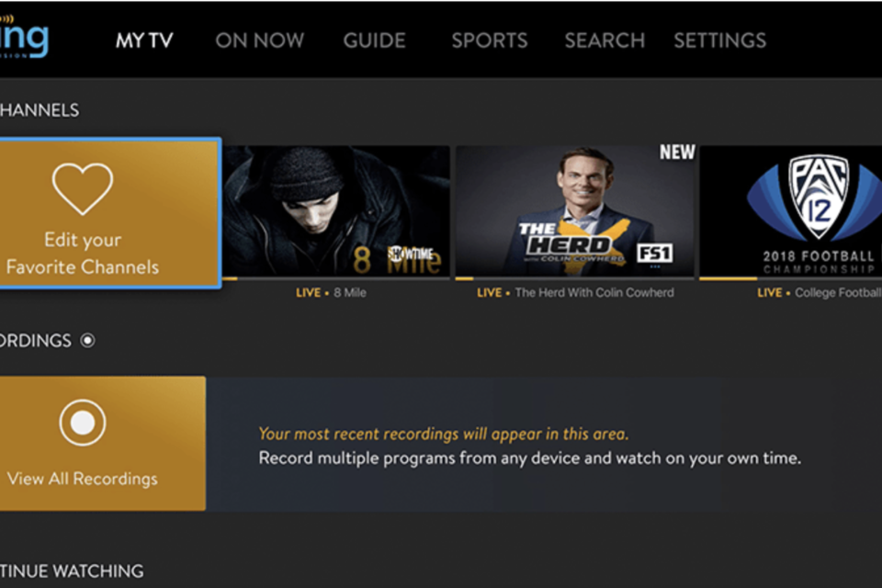Click the record circle icon on the recordings tile
882x588 pixels.
(x=83, y=423)
